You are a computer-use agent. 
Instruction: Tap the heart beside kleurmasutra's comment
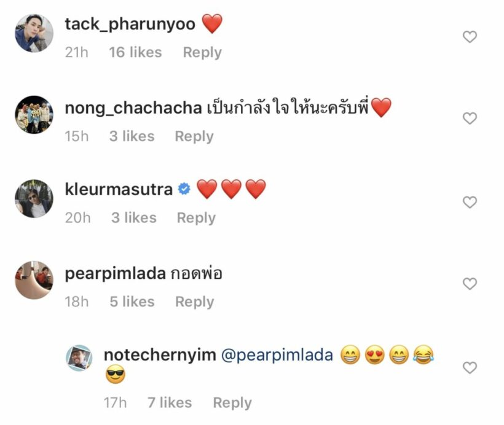point(470,202)
